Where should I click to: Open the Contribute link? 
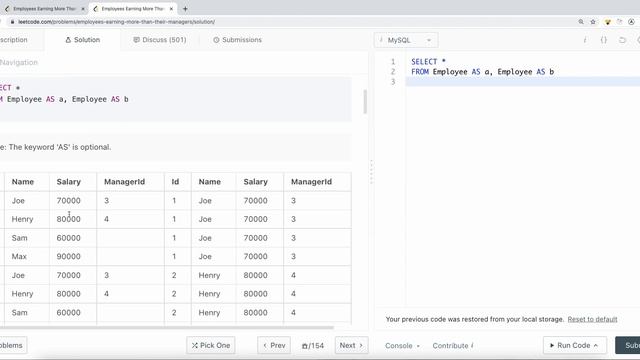tap(453, 345)
